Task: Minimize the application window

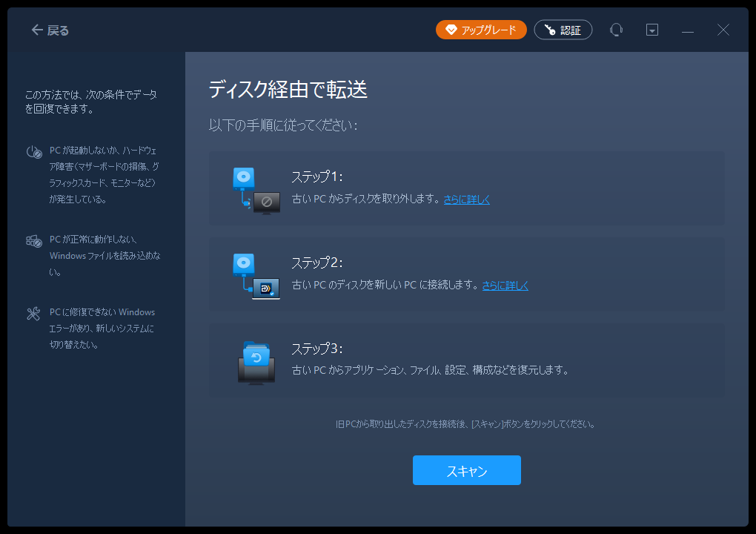Action: [688, 30]
